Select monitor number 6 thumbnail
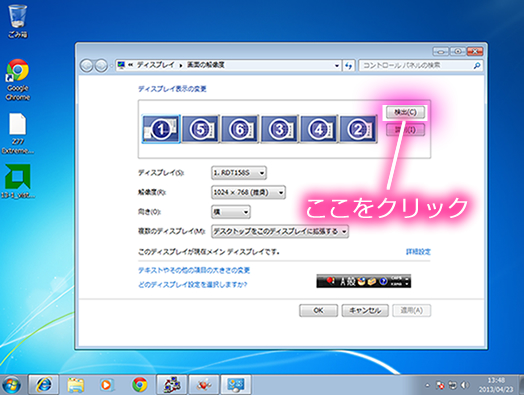The height and width of the screenshot is (395, 524). [x=240, y=129]
